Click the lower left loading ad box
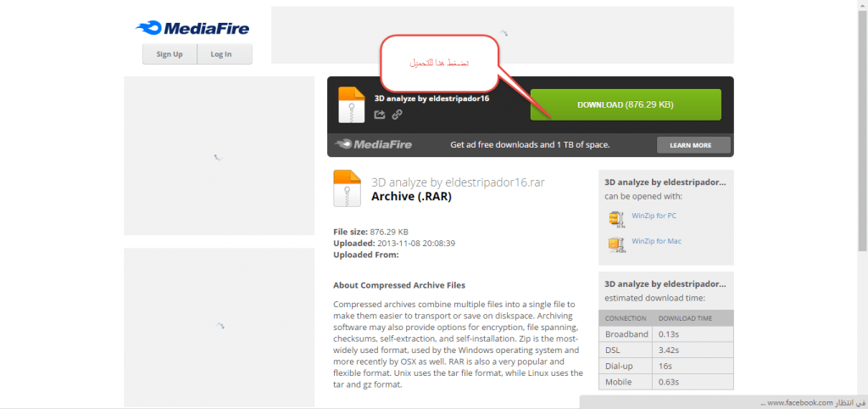 tap(219, 327)
